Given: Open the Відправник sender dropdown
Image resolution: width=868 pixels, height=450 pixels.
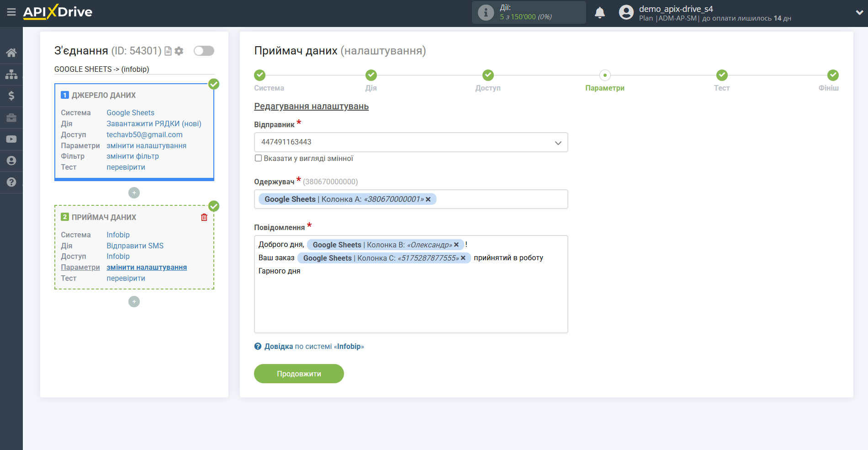Looking at the screenshot, I should click(x=411, y=142).
